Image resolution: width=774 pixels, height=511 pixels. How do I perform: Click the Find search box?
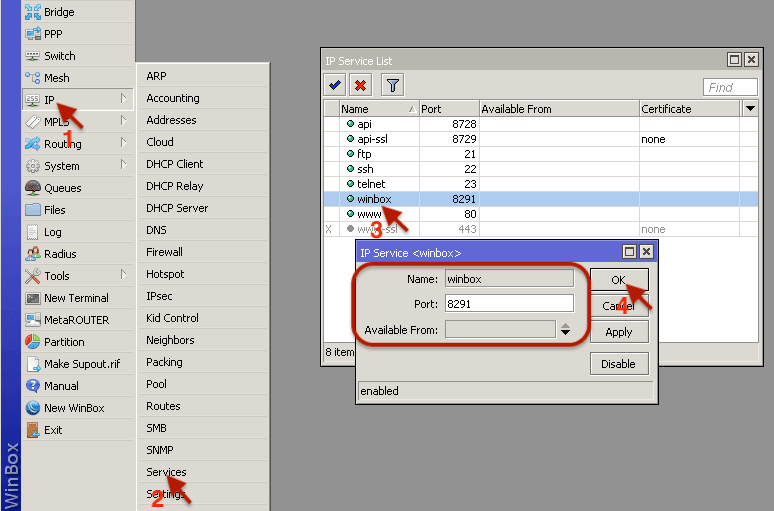[x=730, y=87]
